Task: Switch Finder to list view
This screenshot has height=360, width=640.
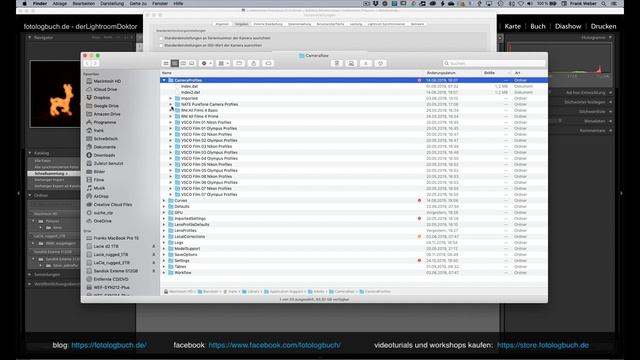Action: pos(175,63)
